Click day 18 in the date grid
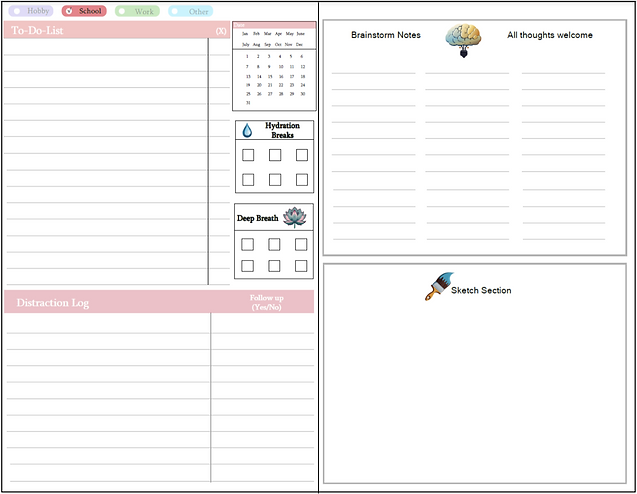Screen dimensions: 637x494 click(303, 76)
